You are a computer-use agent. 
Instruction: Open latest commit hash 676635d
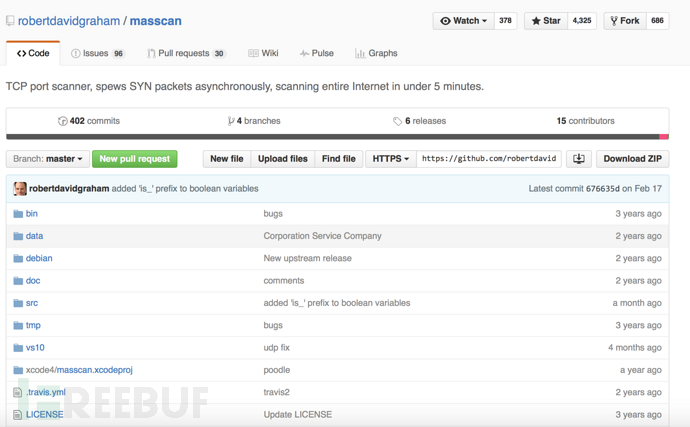click(x=602, y=189)
